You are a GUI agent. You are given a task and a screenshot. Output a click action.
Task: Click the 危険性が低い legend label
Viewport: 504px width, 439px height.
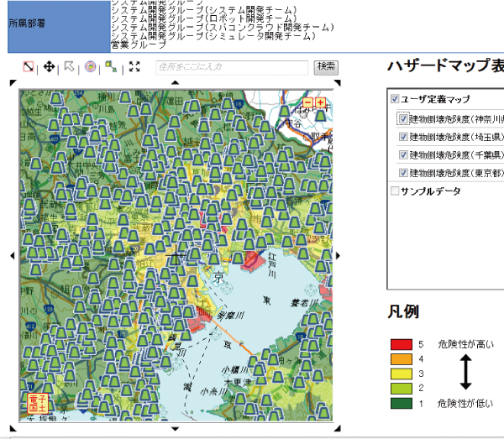(465, 404)
